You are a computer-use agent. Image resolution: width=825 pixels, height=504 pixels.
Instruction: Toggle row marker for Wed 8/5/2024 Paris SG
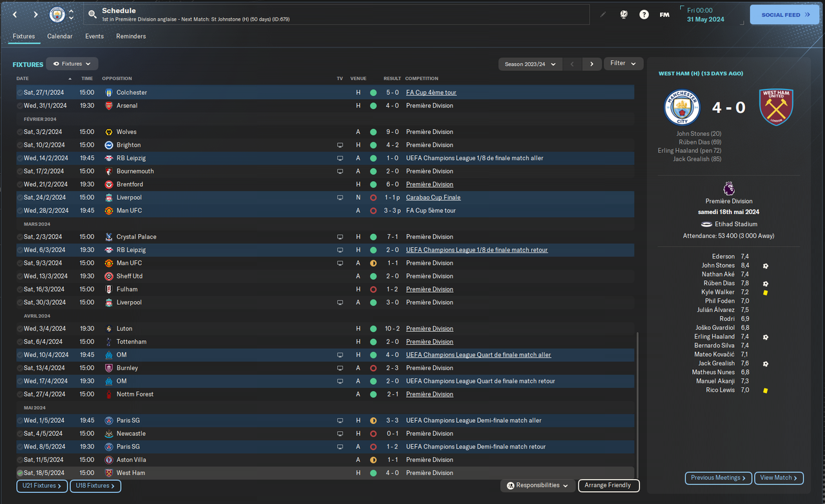20,447
